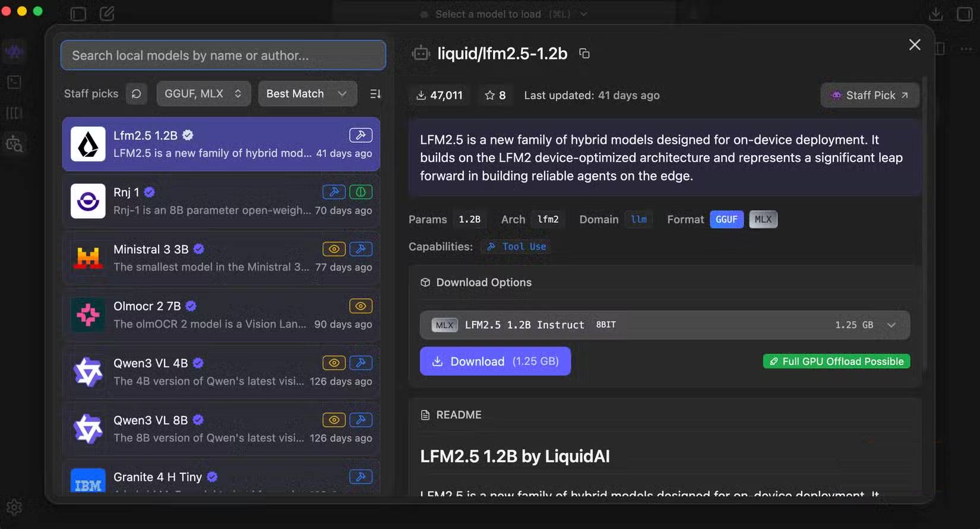This screenshot has height=529, width=980.
Task: Click the Rnj 1 model logo
Action: (x=88, y=201)
